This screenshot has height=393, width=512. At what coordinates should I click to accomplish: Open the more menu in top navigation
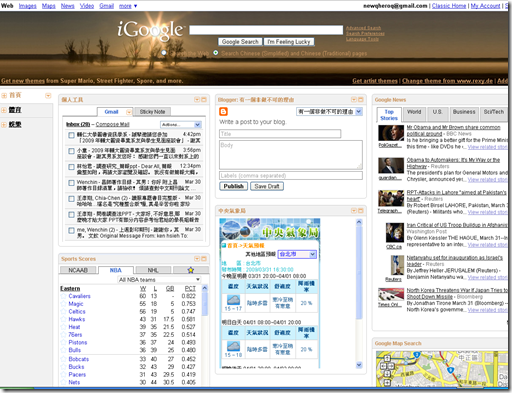pyautogui.click(x=128, y=6)
